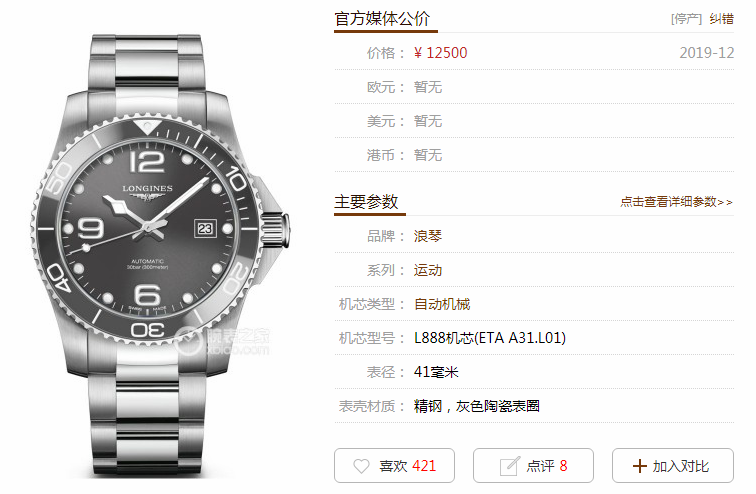This screenshot has height=494, width=756.
Task: Click the plus icon on 加入对比
Action: [639, 466]
